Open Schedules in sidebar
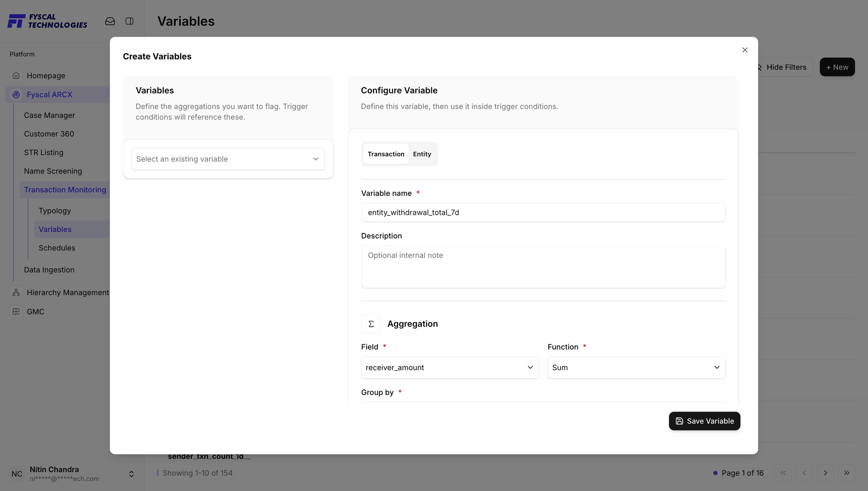The image size is (868, 491). click(x=57, y=248)
